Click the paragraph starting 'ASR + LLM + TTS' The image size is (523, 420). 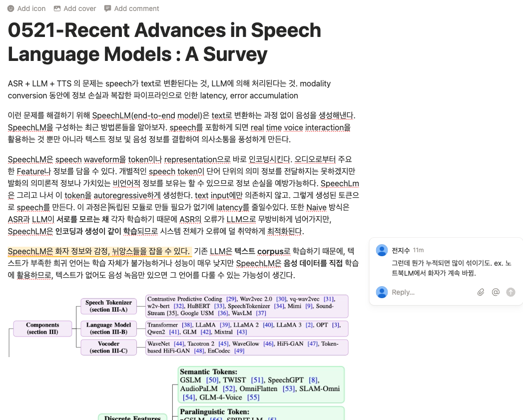169,89
